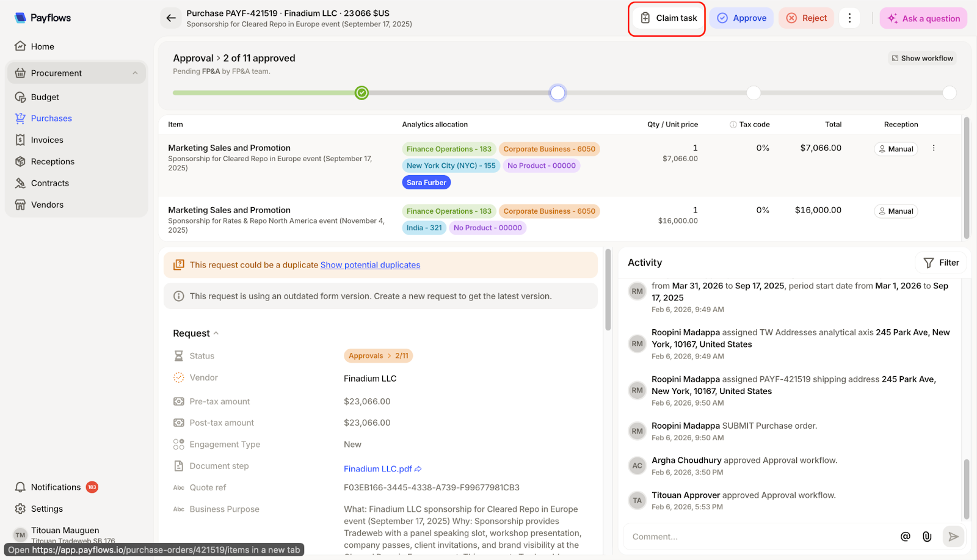Click the send comment button
This screenshot has width=977, height=560.
pos(953,537)
